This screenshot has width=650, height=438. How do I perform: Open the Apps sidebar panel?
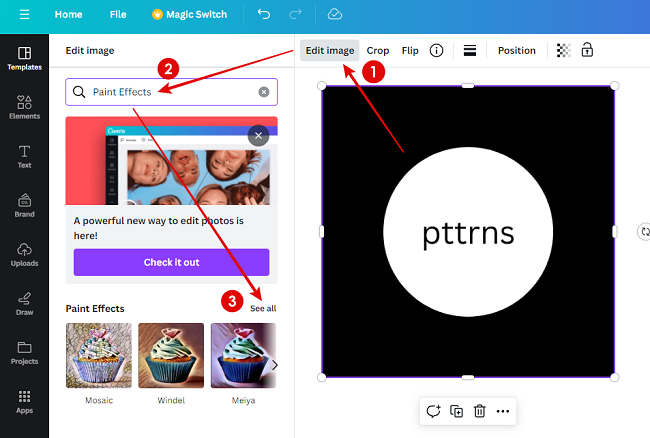point(24,402)
